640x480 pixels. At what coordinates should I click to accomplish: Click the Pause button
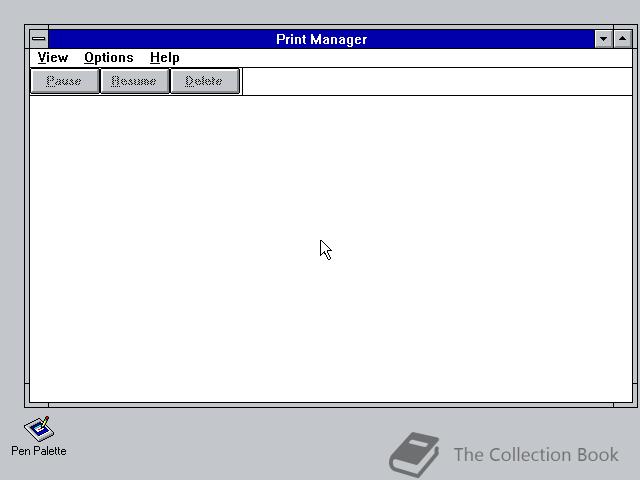click(x=64, y=81)
